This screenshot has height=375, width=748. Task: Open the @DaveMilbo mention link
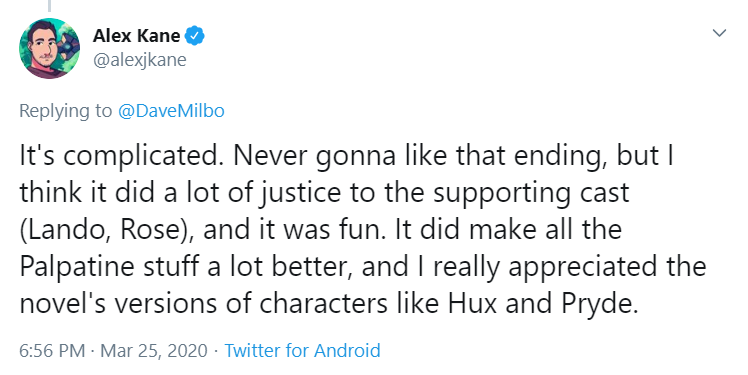(171, 111)
